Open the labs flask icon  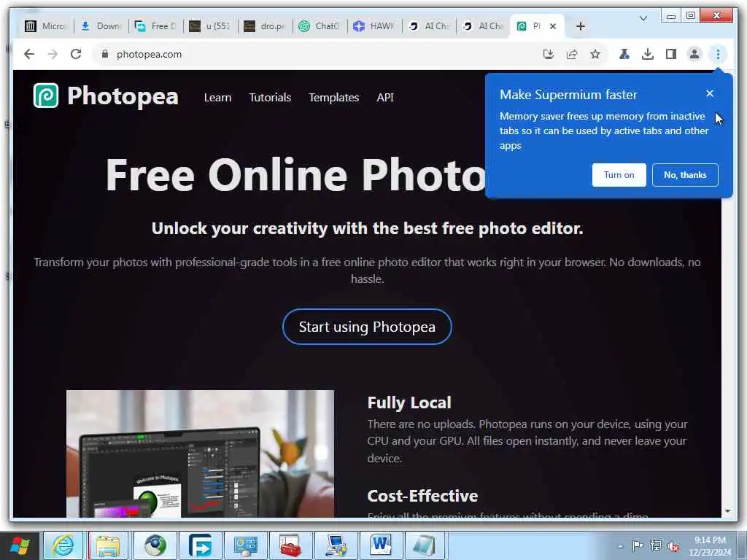click(624, 54)
